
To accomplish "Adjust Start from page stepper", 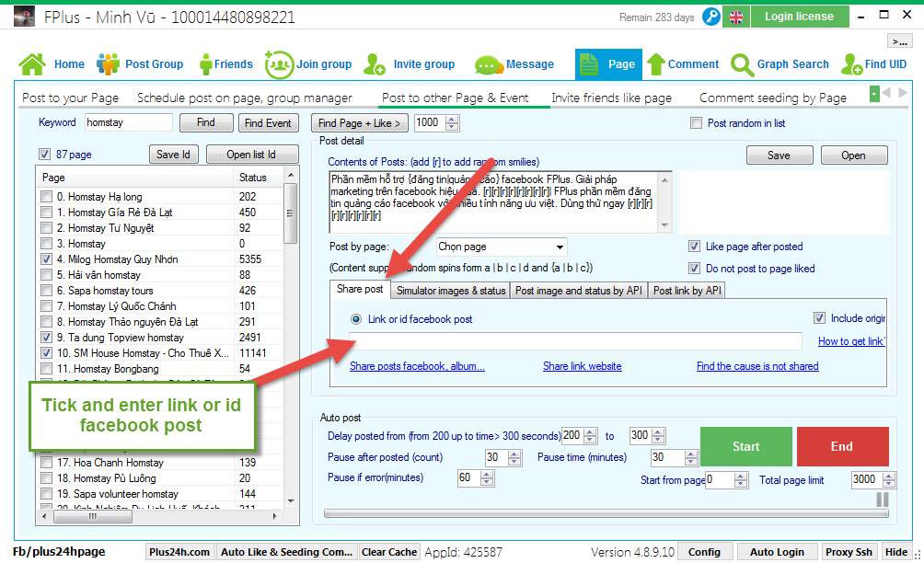I will (742, 480).
